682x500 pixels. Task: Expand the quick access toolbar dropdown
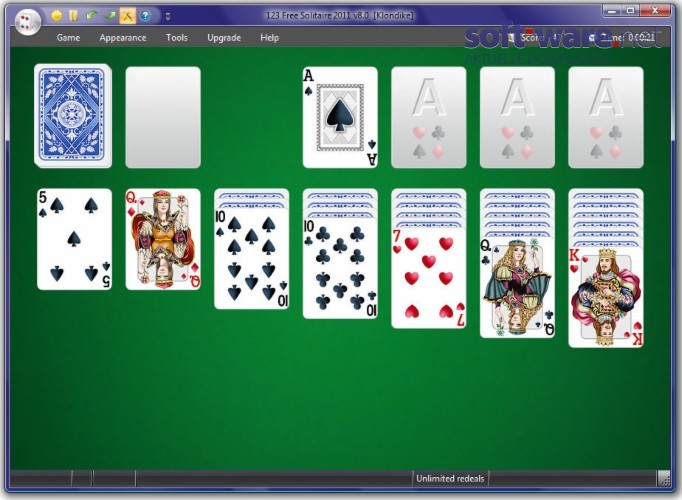tap(168, 17)
